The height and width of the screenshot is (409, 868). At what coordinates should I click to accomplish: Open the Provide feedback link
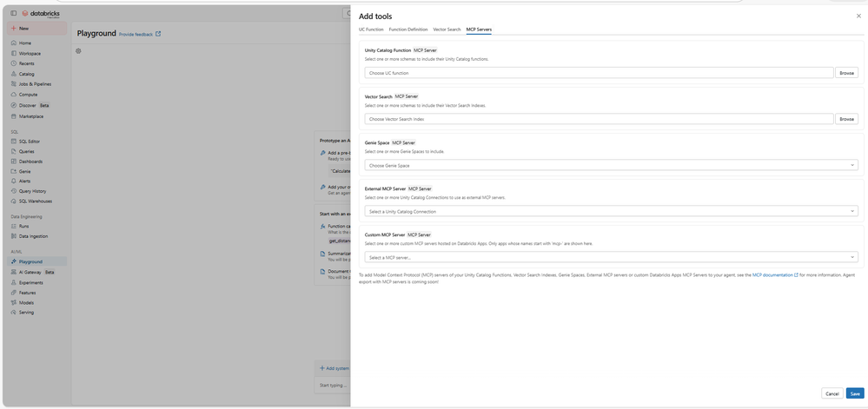140,35
